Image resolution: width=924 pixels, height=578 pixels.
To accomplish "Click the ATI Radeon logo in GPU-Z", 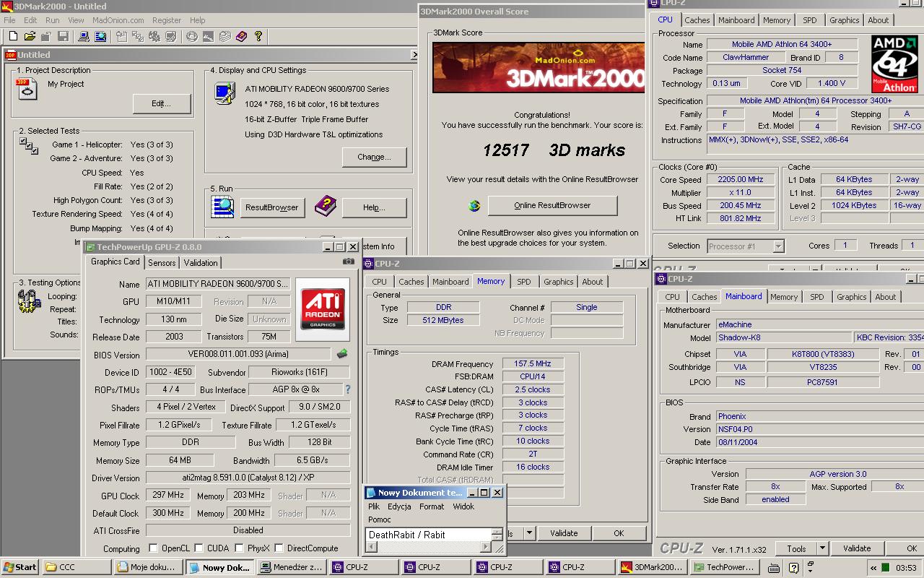I will click(x=323, y=309).
